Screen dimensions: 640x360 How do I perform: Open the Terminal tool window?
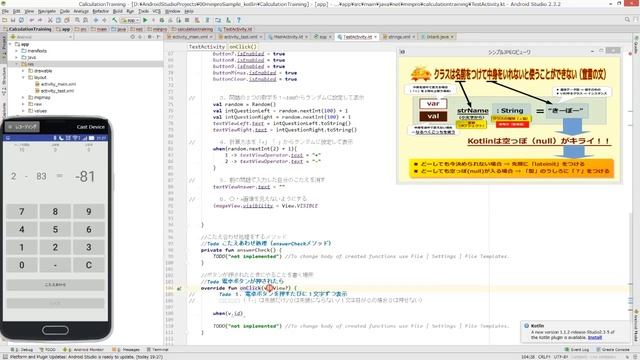point(158,350)
